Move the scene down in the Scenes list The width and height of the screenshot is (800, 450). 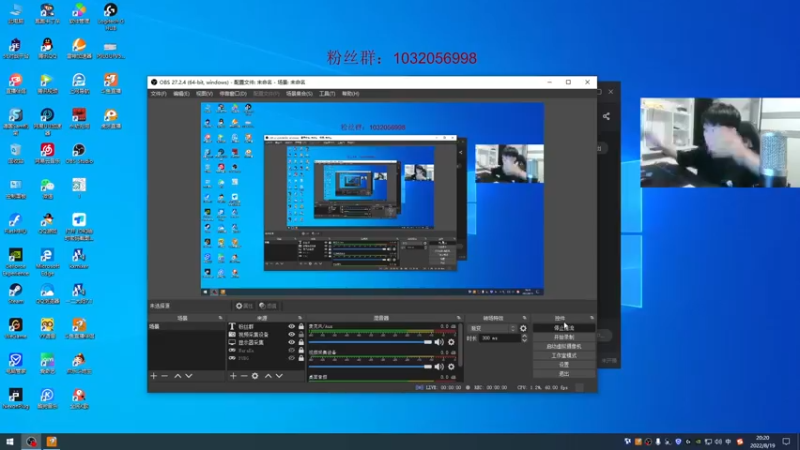(x=189, y=376)
